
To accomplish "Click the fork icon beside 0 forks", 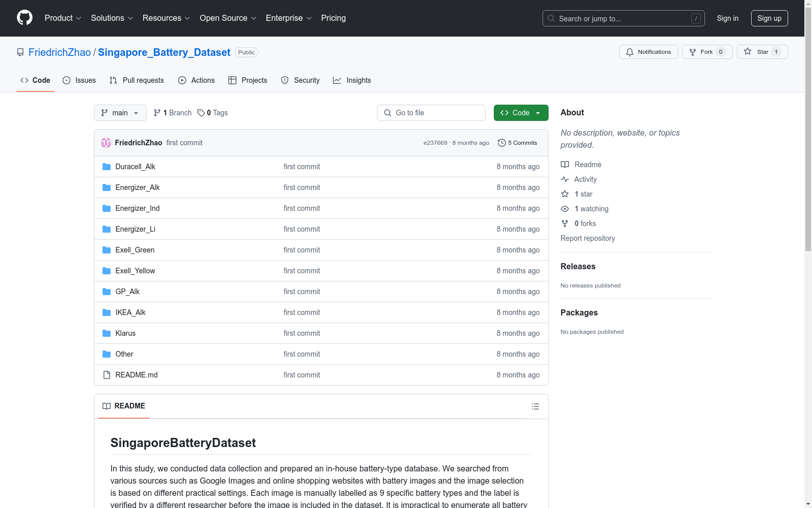I will (x=565, y=224).
